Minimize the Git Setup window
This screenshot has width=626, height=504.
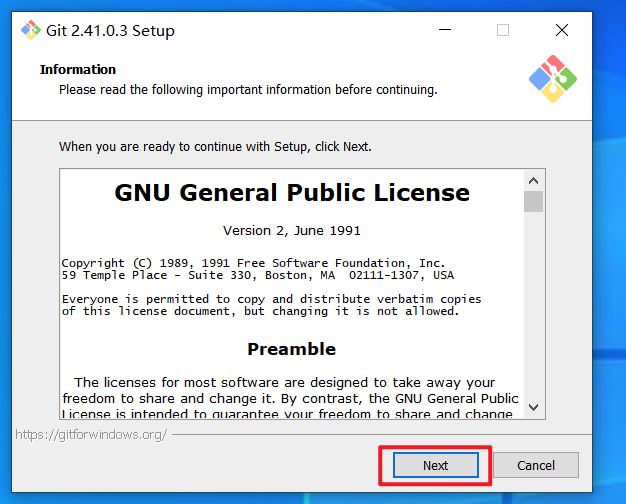445,30
